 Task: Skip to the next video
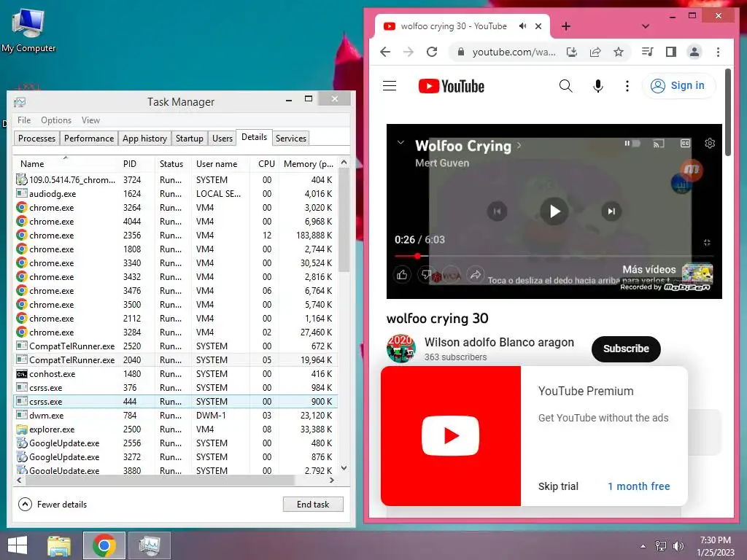tap(611, 211)
